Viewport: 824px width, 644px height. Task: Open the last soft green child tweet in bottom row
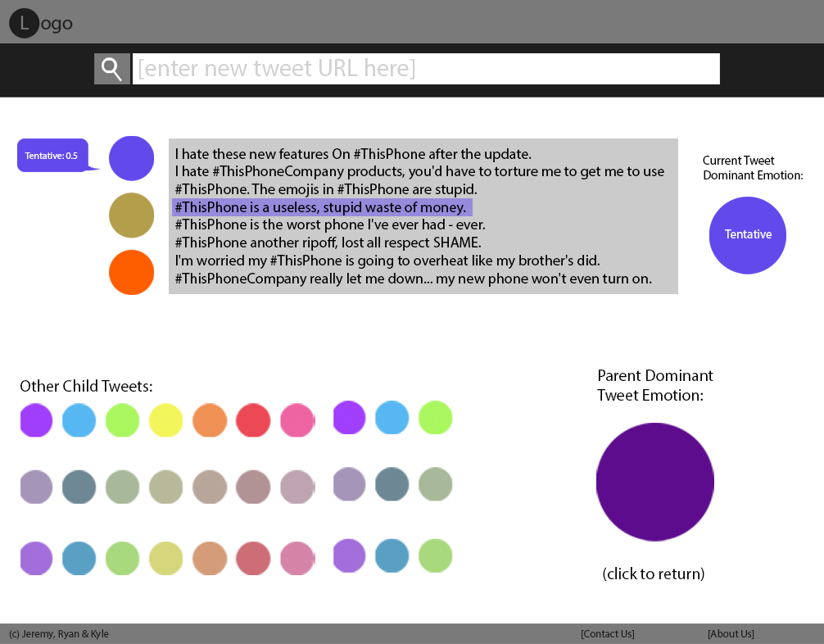(x=435, y=556)
